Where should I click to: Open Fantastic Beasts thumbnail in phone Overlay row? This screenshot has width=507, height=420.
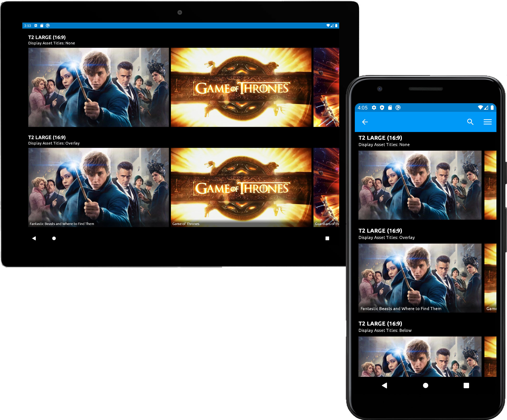pyautogui.click(x=420, y=278)
